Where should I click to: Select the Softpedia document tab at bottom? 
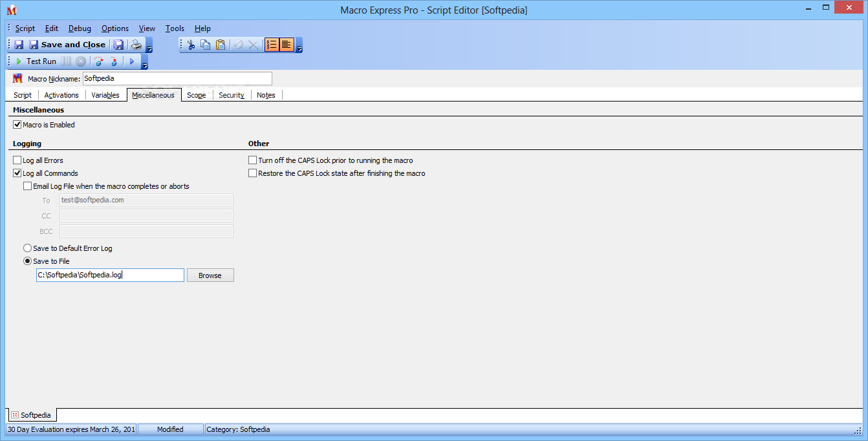coord(32,415)
